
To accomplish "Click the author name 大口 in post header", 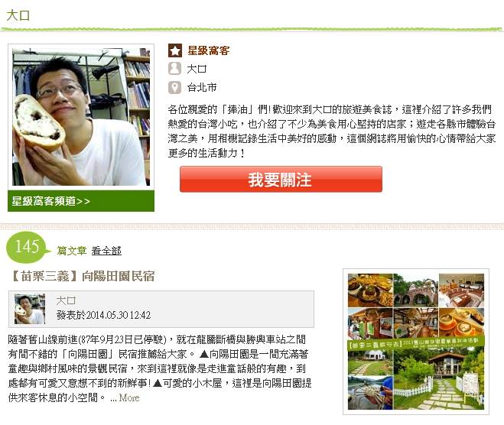I will tap(66, 300).
